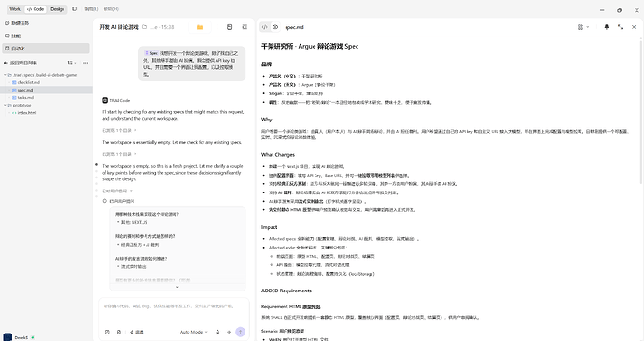The width and height of the screenshot is (644, 341).
Task: Click the purple send arrow button
Action: point(240,332)
